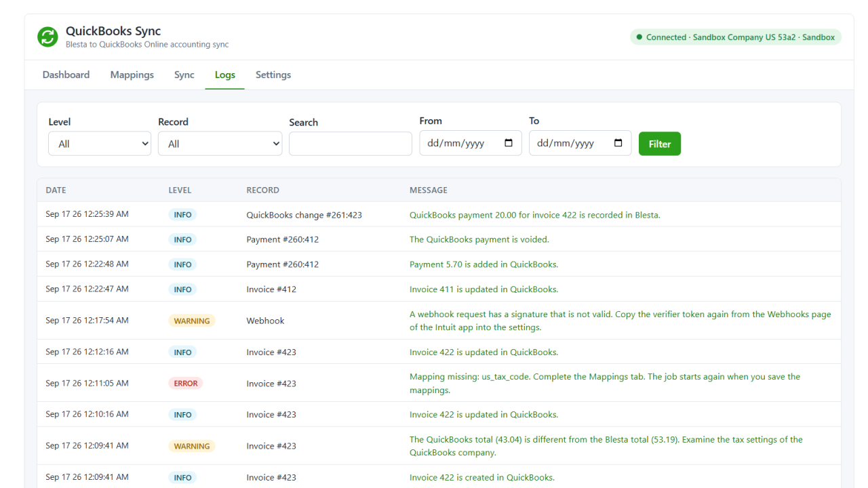
Task: Click the message Invoice 411 is updated
Action: click(484, 289)
